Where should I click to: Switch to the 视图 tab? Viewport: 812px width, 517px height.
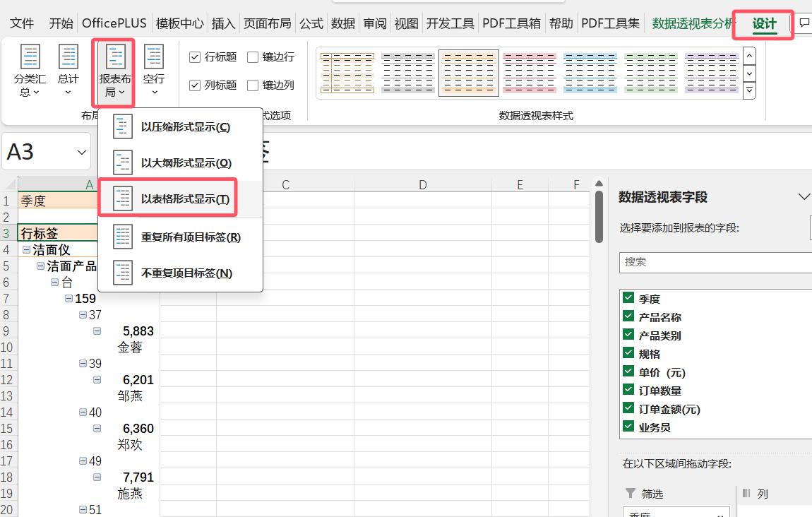[x=406, y=23]
